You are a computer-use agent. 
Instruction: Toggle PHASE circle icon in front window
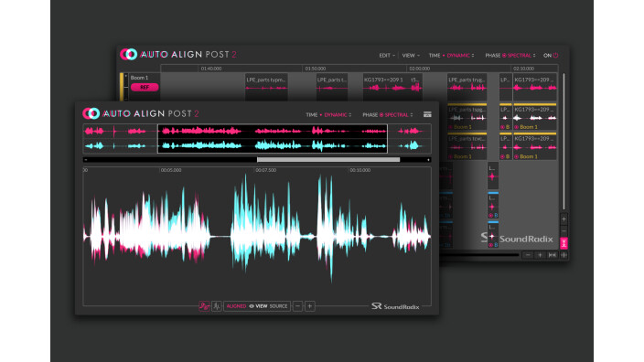[x=381, y=115]
